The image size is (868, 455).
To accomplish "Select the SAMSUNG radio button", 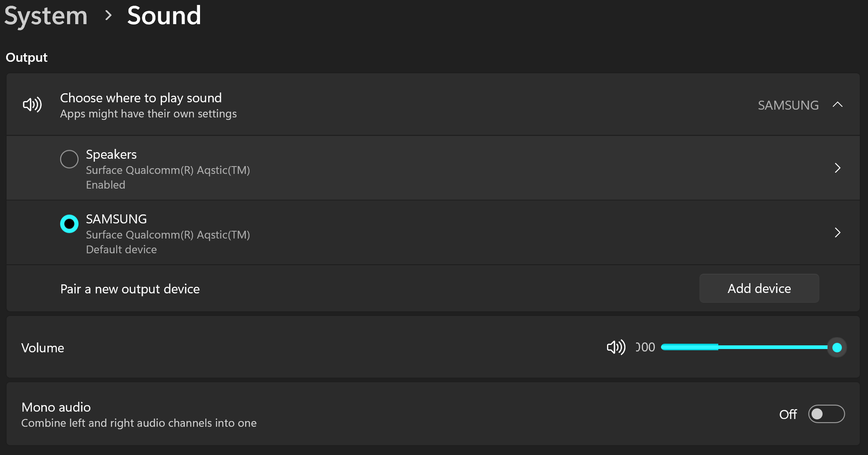I will pos(69,224).
